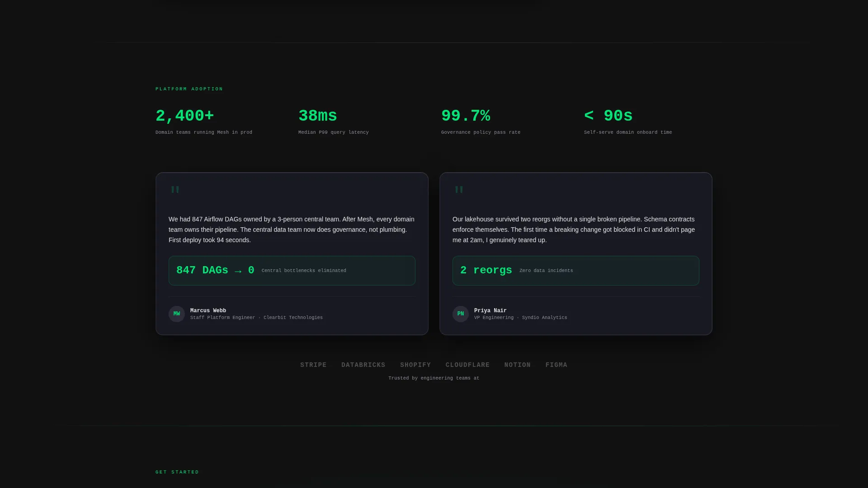This screenshot has height=488, width=868.
Task: Click the 'PLATFORM ADOPTION' section heading
Action: [x=189, y=89]
